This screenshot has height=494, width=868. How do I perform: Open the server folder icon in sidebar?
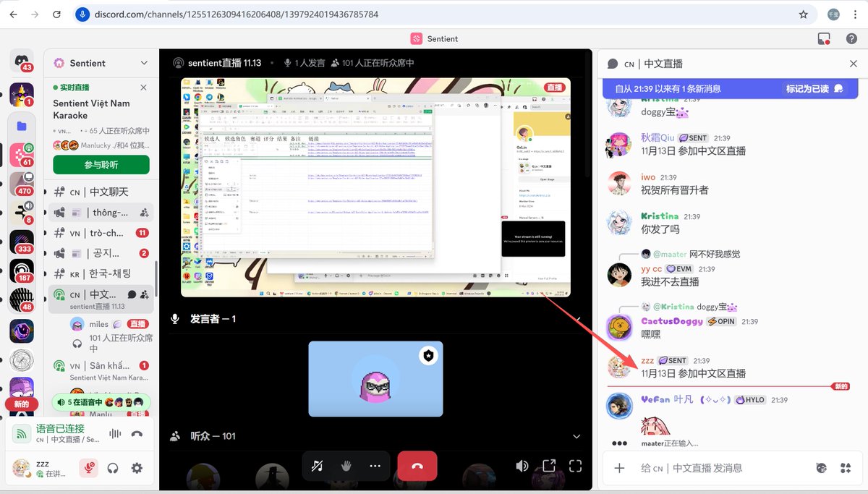click(22, 125)
